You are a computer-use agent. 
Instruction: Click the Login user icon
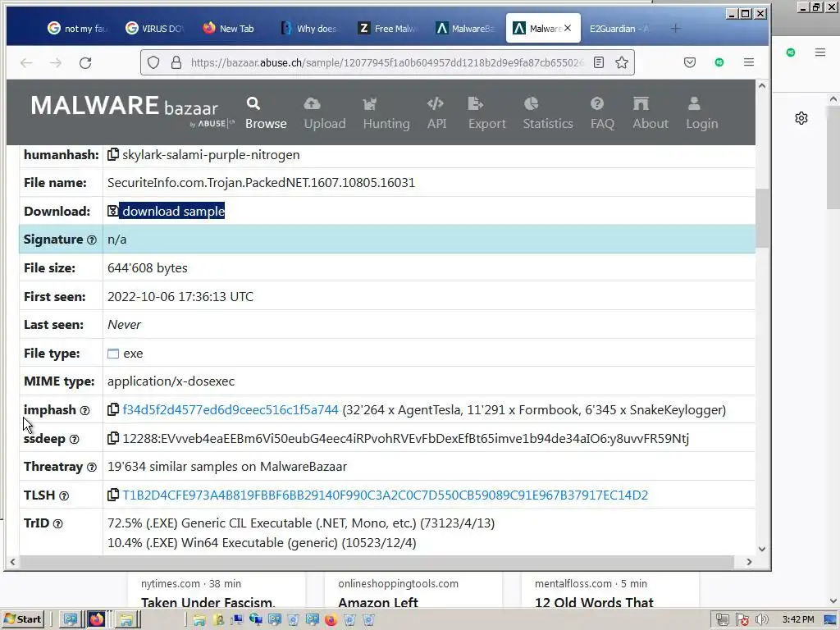[x=694, y=103]
